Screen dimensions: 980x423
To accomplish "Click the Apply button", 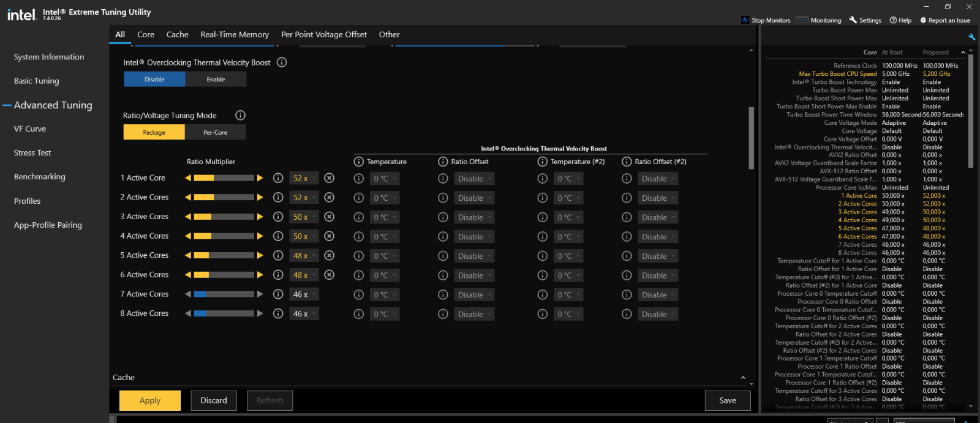I will pos(150,400).
